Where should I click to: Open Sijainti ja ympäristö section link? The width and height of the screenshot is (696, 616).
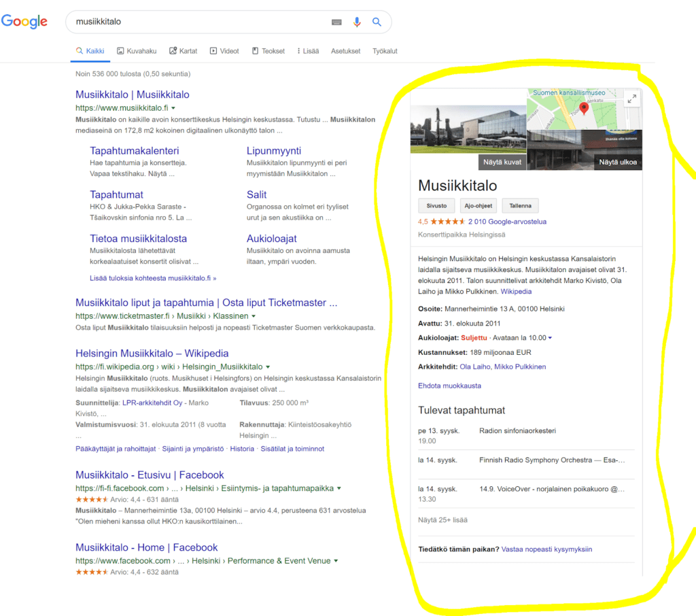[x=192, y=449]
